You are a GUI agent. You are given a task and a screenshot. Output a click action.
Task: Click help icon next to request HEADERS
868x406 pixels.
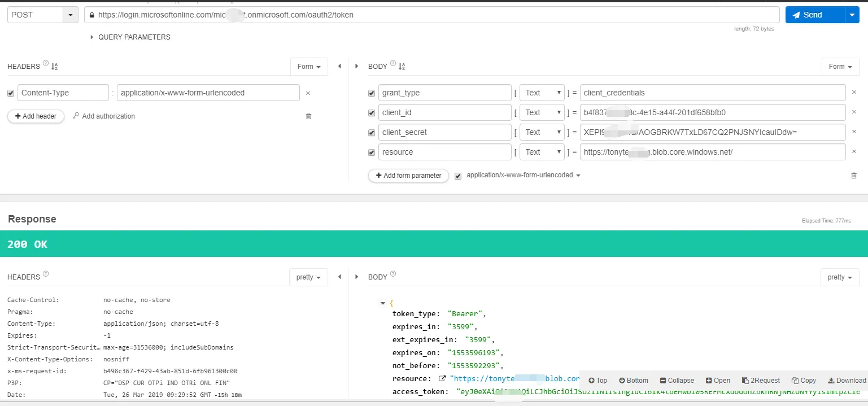coord(45,64)
